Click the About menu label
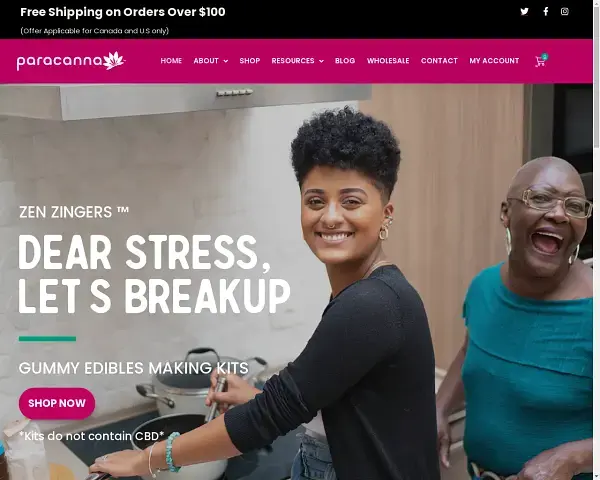600x480 pixels. point(206,61)
